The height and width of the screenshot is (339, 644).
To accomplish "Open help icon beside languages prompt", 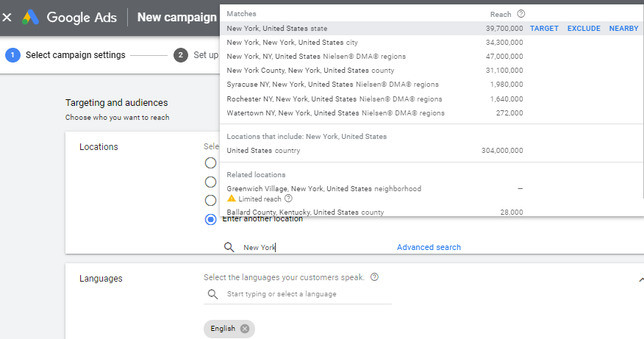I will 375,277.
